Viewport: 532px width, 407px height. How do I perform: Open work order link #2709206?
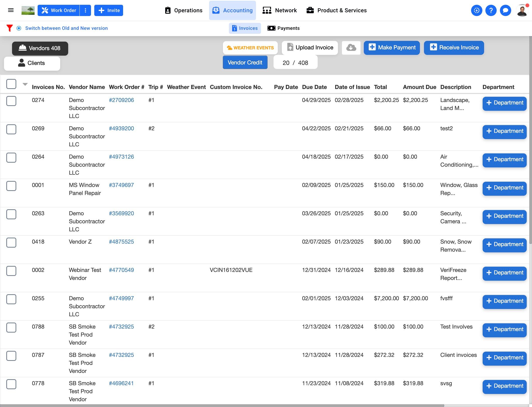(x=121, y=100)
